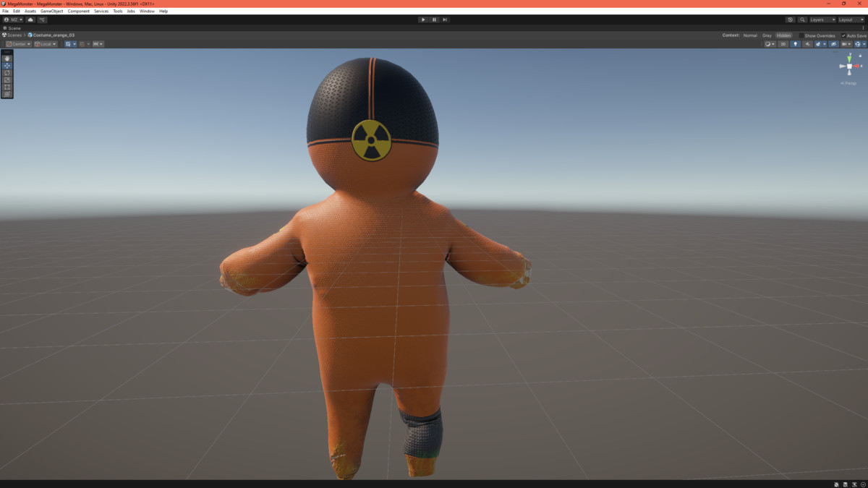The width and height of the screenshot is (868, 488).
Task: Select the Scene tab
Action: 12,28
